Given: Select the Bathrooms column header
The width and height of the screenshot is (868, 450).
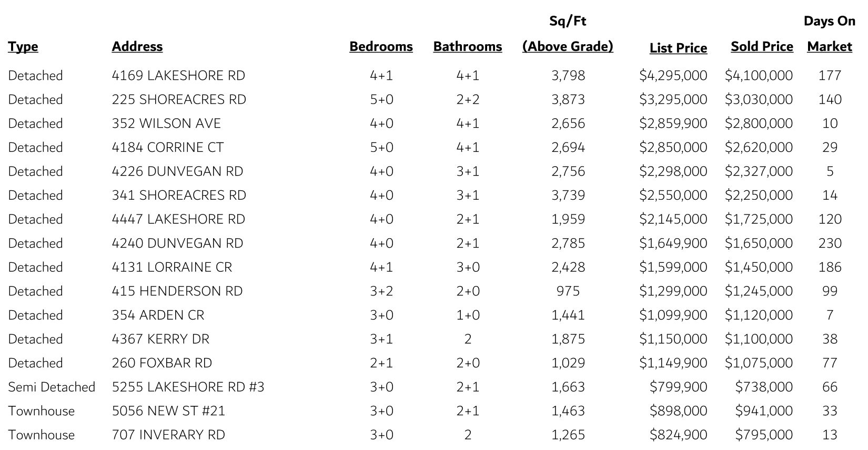Looking at the screenshot, I should point(467,47).
